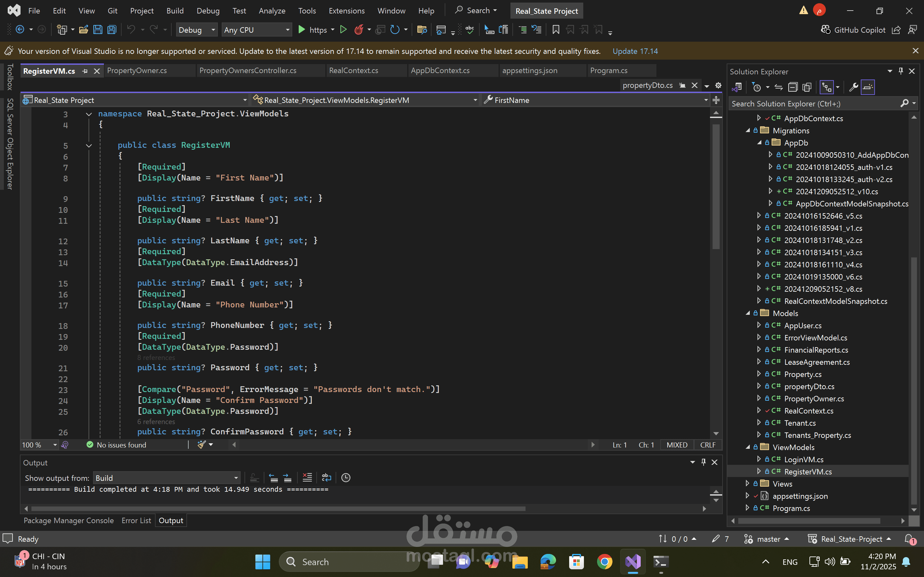Screen dimensions: 924x577
Task: Toggle Preview Selected Items in Solution Explorer
Action: tap(868, 88)
